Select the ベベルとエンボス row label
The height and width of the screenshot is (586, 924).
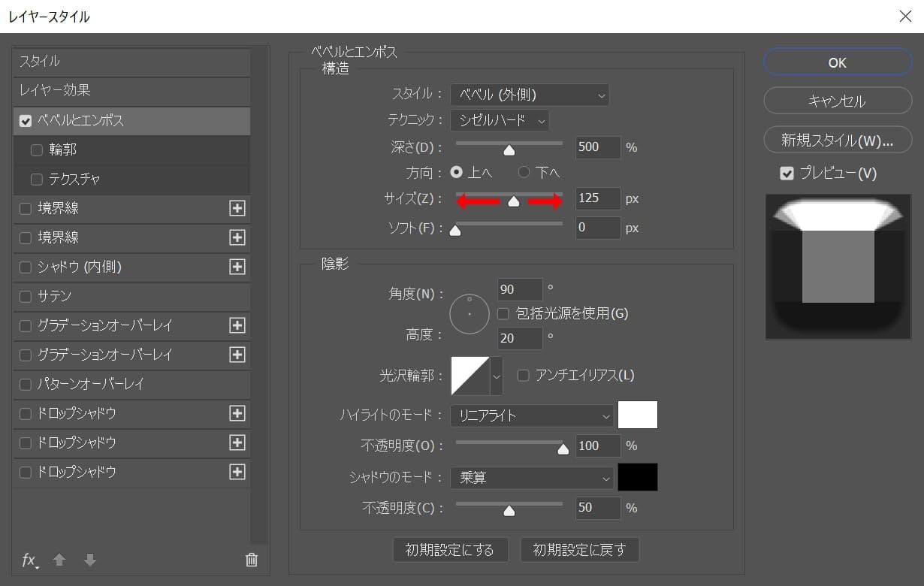pyautogui.click(x=81, y=120)
